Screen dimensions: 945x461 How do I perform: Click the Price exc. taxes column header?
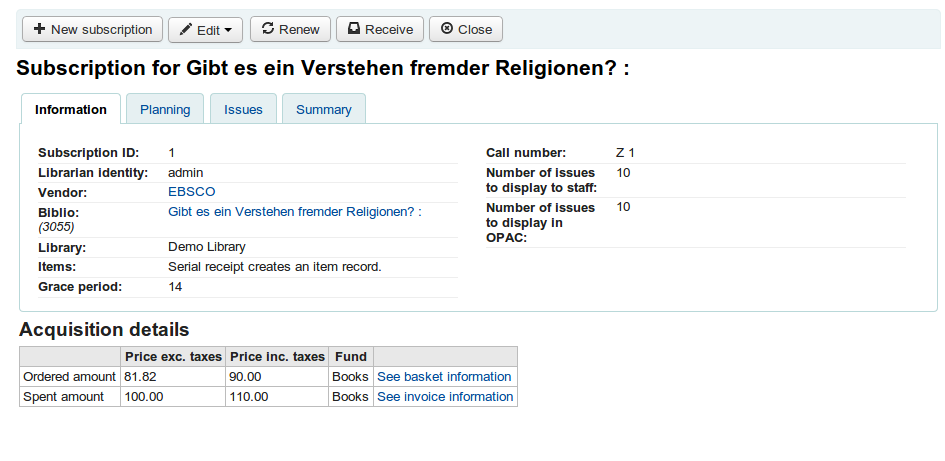173,356
